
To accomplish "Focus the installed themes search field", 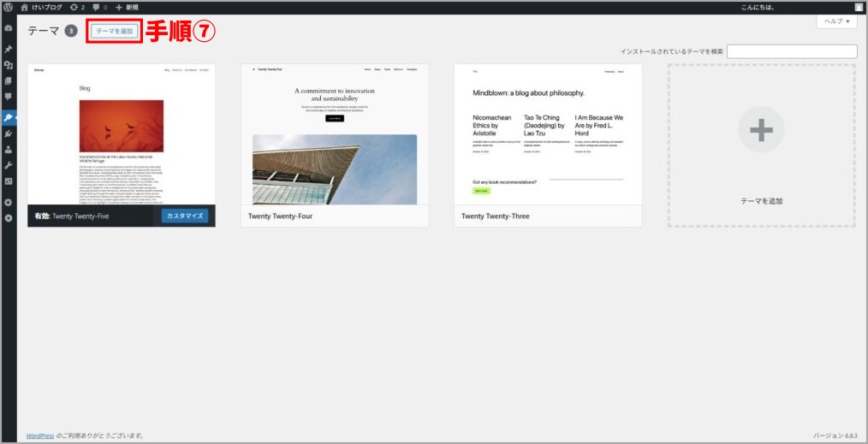I will [792, 51].
